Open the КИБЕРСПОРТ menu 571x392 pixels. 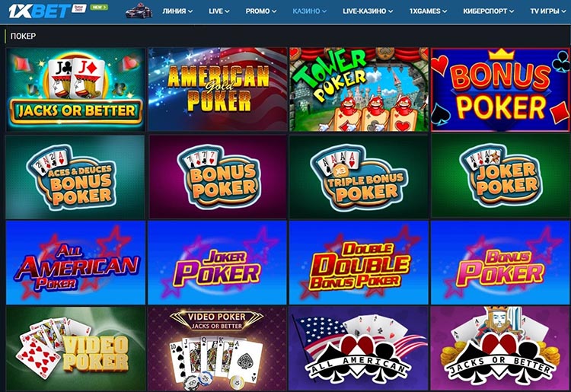point(488,11)
